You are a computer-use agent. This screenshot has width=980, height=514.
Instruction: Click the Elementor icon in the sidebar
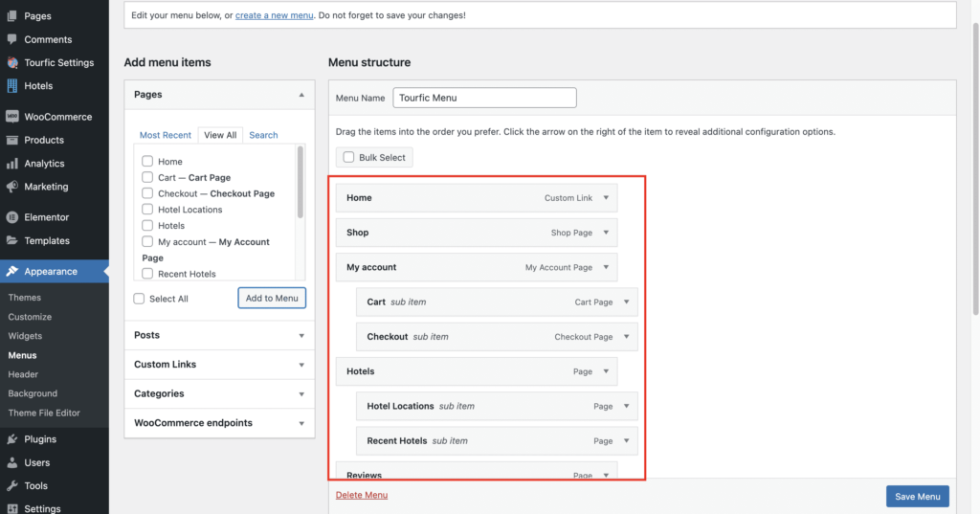point(11,217)
